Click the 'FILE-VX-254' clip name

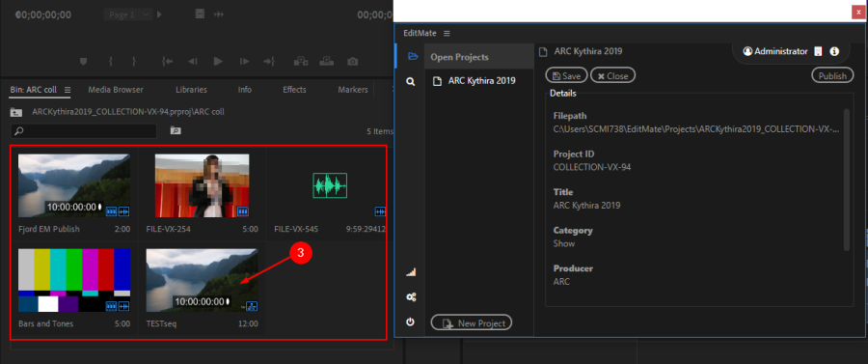click(x=168, y=229)
